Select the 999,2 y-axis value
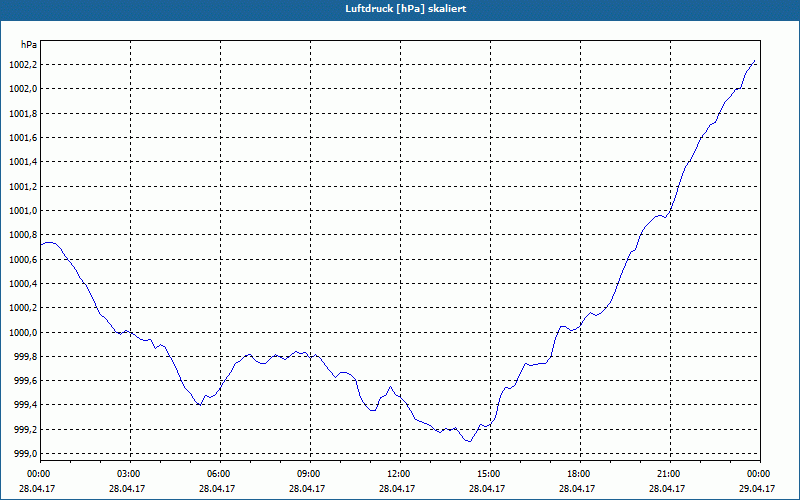 tap(25, 430)
